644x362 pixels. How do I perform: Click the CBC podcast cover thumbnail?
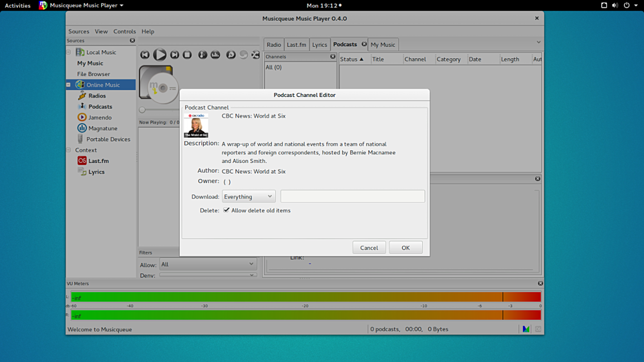click(196, 125)
